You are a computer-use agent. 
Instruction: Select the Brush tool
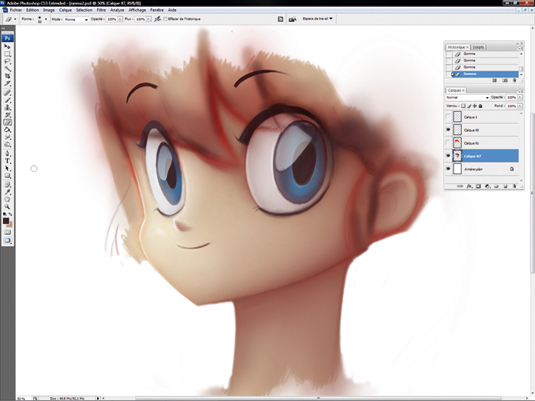pos(7,100)
